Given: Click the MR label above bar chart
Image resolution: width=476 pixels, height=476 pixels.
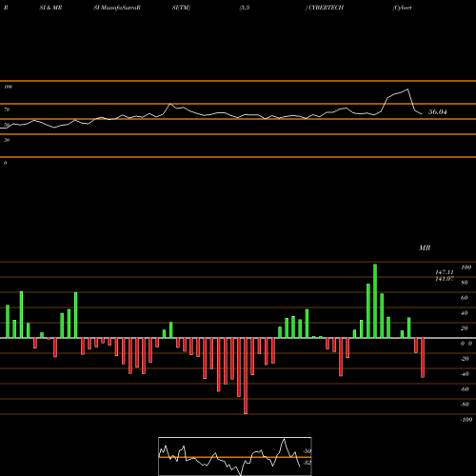Looking at the screenshot, I should click(x=425, y=248).
